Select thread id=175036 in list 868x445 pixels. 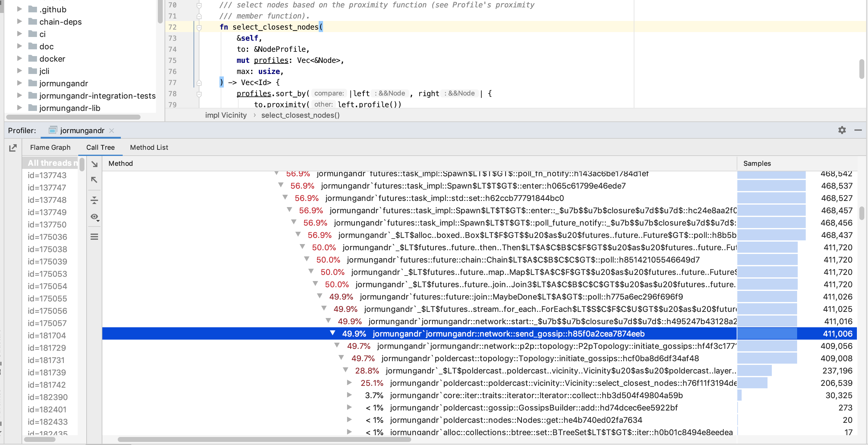(x=47, y=237)
